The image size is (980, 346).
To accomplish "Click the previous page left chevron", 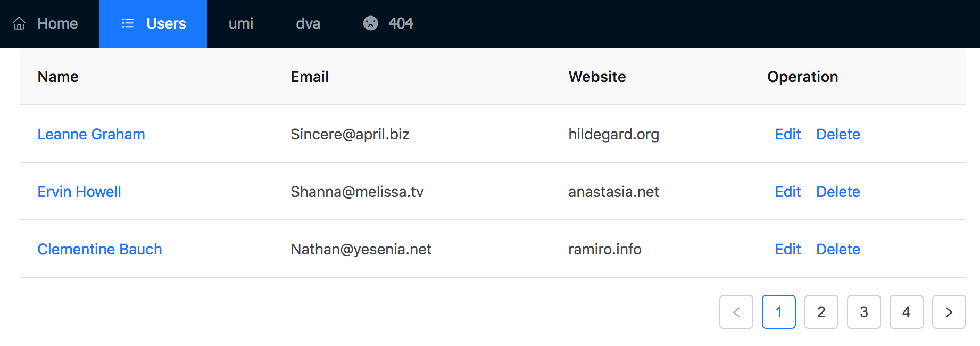I will coord(736,312).
